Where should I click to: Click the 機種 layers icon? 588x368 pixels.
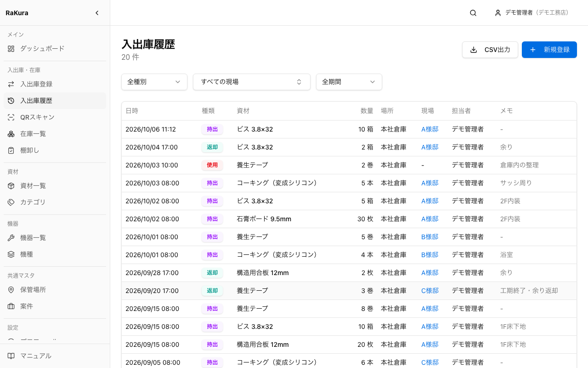tap(11, 254)
